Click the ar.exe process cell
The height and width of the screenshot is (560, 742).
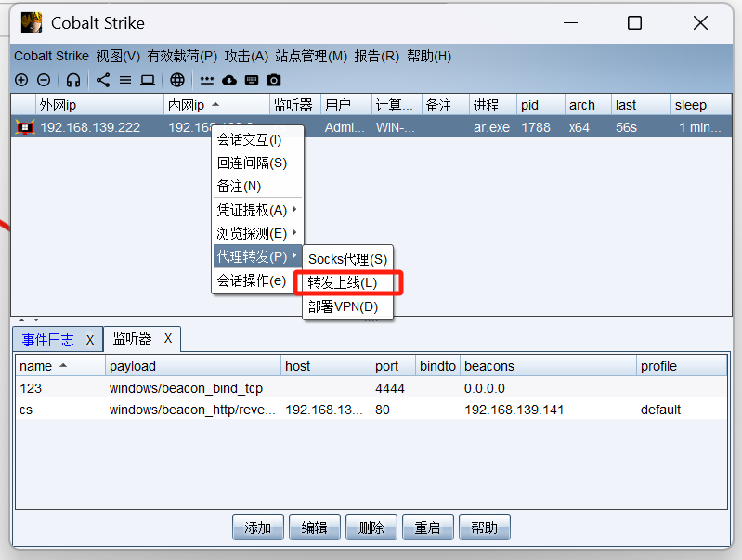tap(491, 127)
